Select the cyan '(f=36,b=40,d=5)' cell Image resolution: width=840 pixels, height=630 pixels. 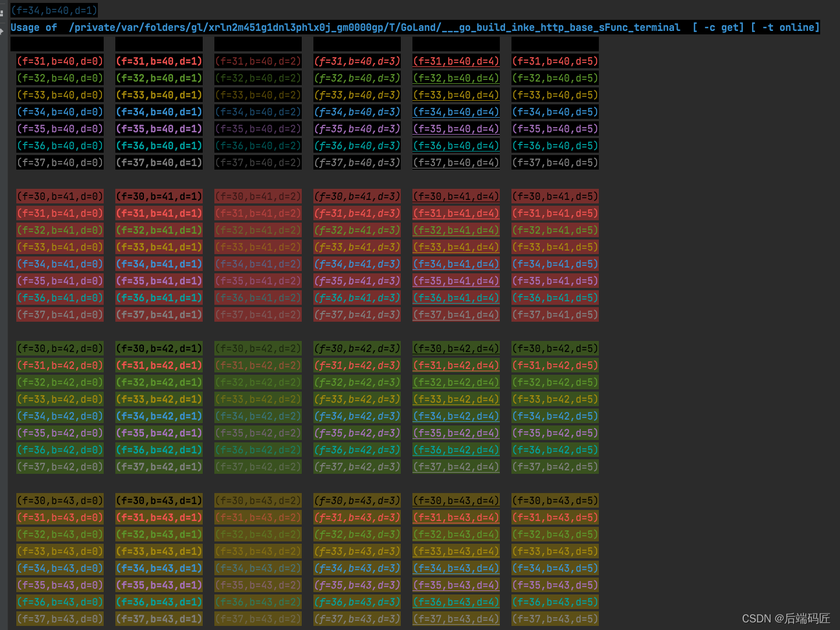pyautogui.click(x=555, y=146)
